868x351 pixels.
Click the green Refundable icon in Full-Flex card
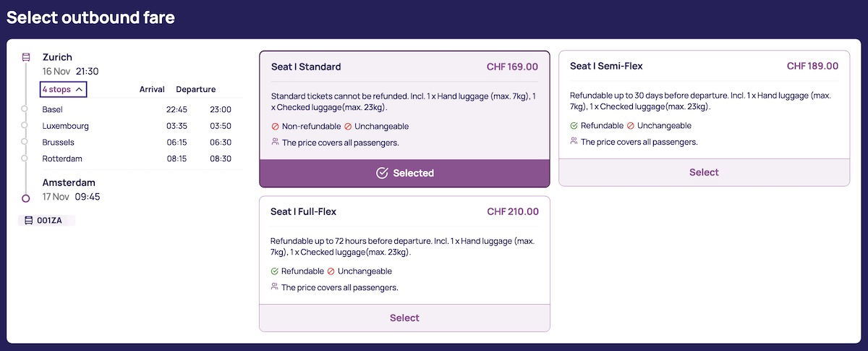point(274,271)
